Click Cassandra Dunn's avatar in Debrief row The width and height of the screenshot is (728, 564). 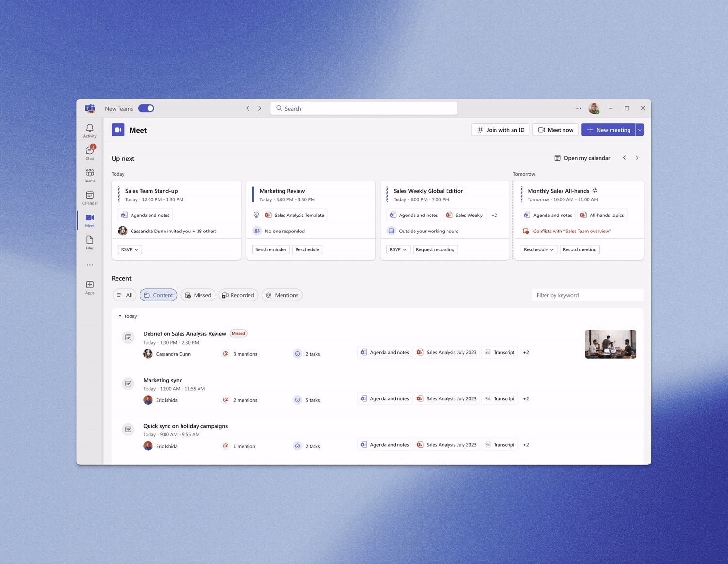pos(148,354)
